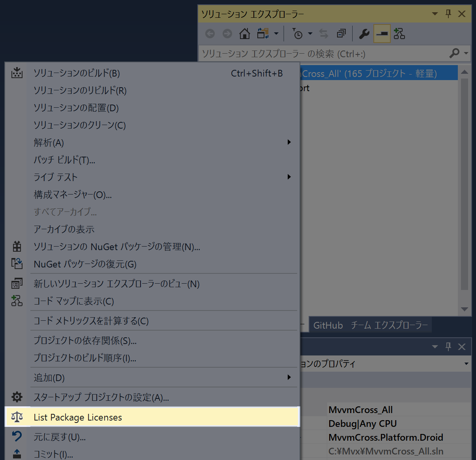Click the scales icon next to List Package Licenses
The width and height of the screenshot is (476, 460).
point(17,417)
